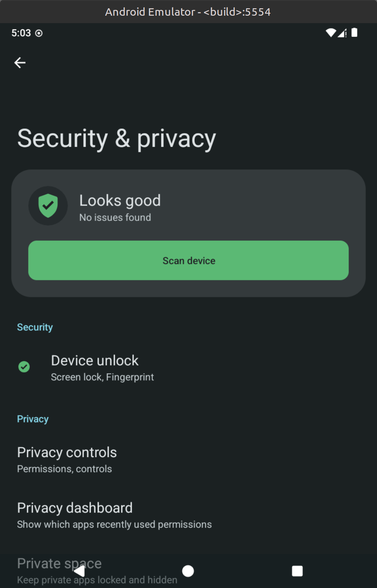The width and height of the screenshot is (377, 588).
Task: Click the 5:03 clock in status bar
Action: [x=21, y=33]
